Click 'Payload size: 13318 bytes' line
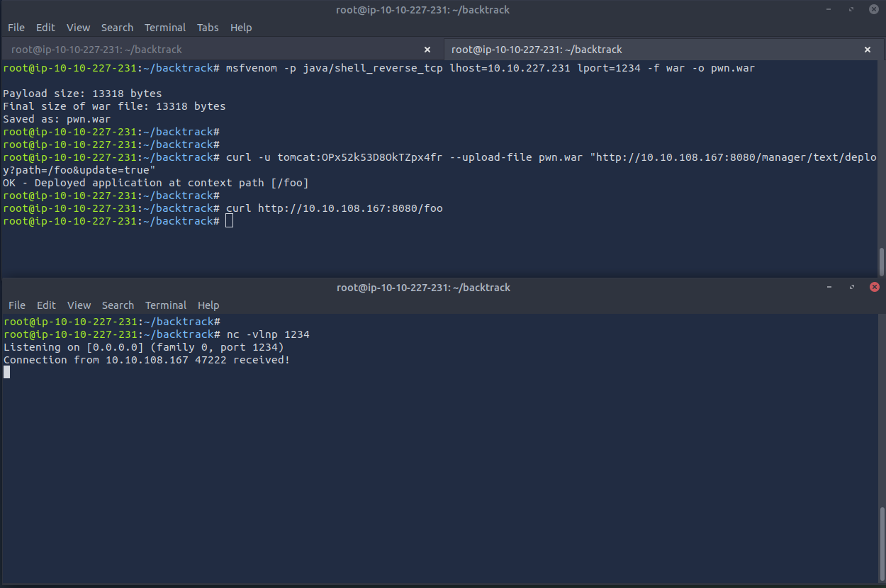The height and width of the screenshot is (588, 886). click(82, 94)
